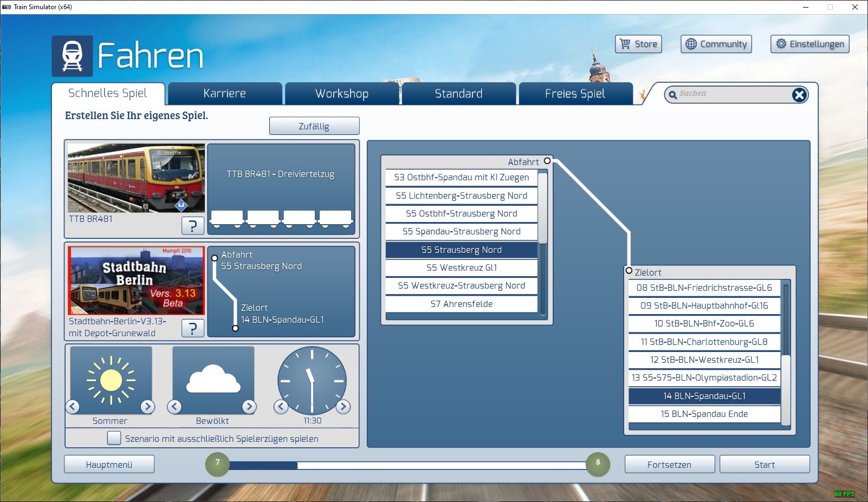The height and width of the screenshot is (502, 868).
Task: Click the search magnifier icon
Action: (x=672, y=95)
